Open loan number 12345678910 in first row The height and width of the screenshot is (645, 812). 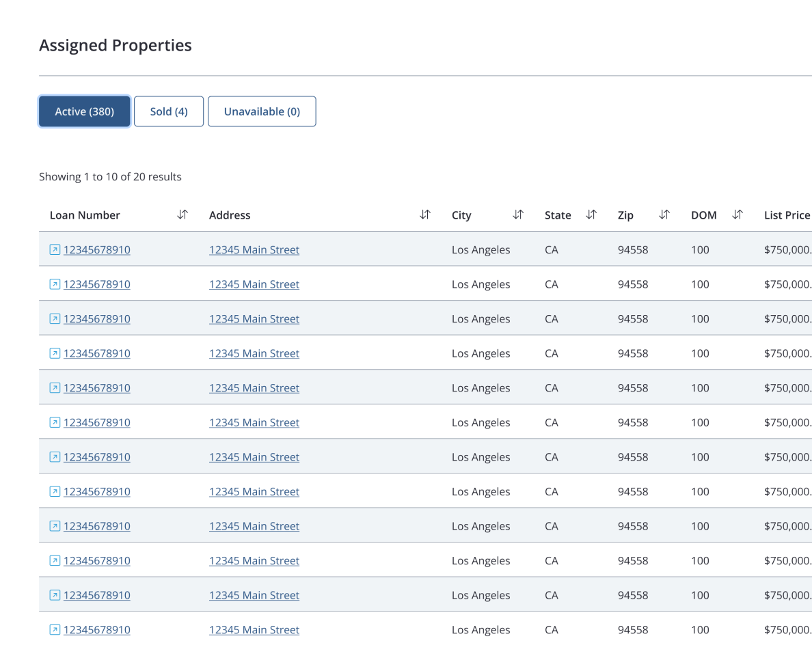97,249
